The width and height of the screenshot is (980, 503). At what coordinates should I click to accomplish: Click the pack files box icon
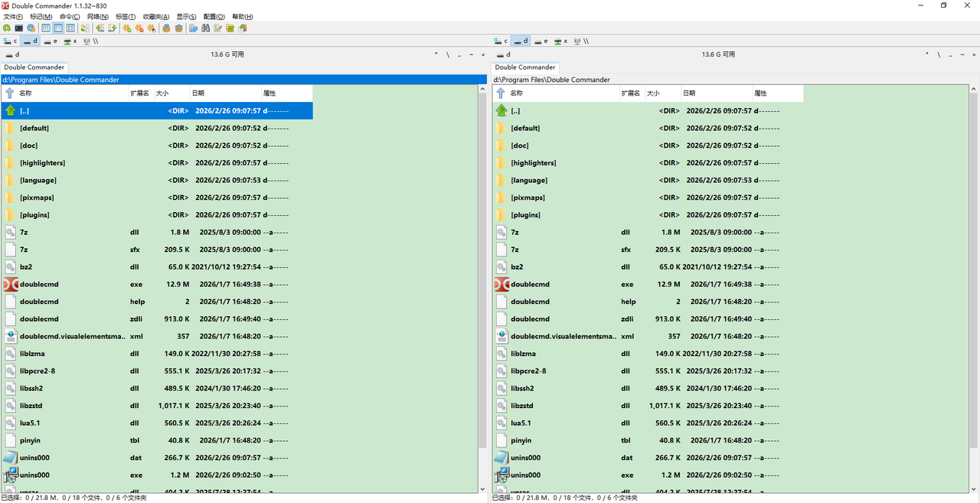coord(166,28)
